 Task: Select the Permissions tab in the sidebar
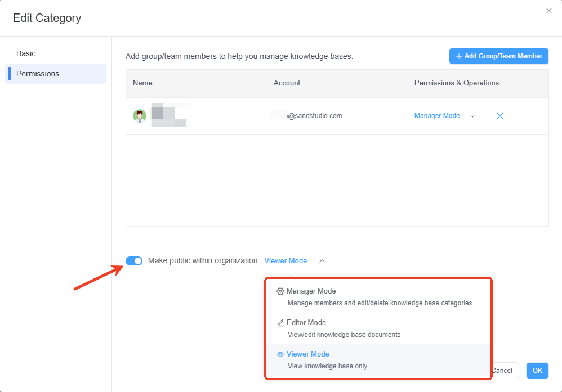click(38, 74)
